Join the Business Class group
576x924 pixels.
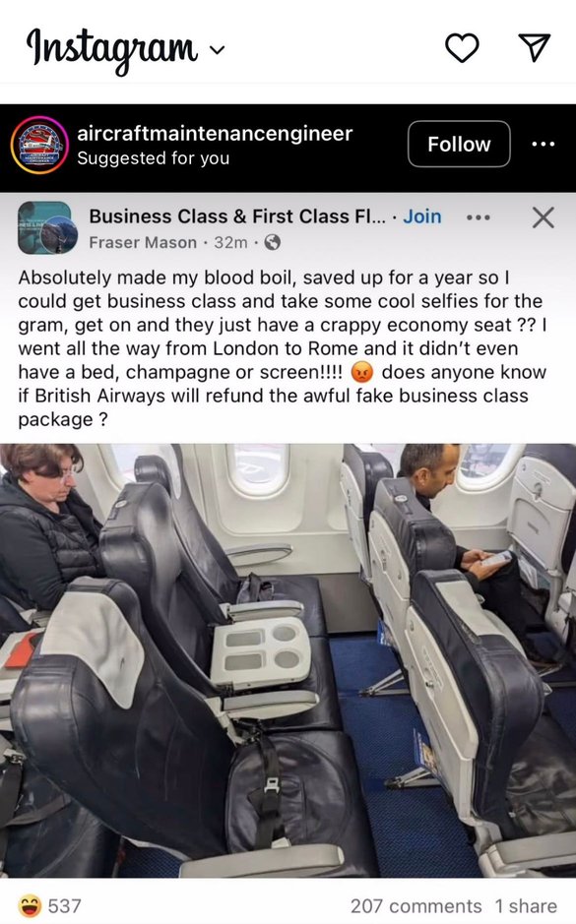(x=422, y=216)
